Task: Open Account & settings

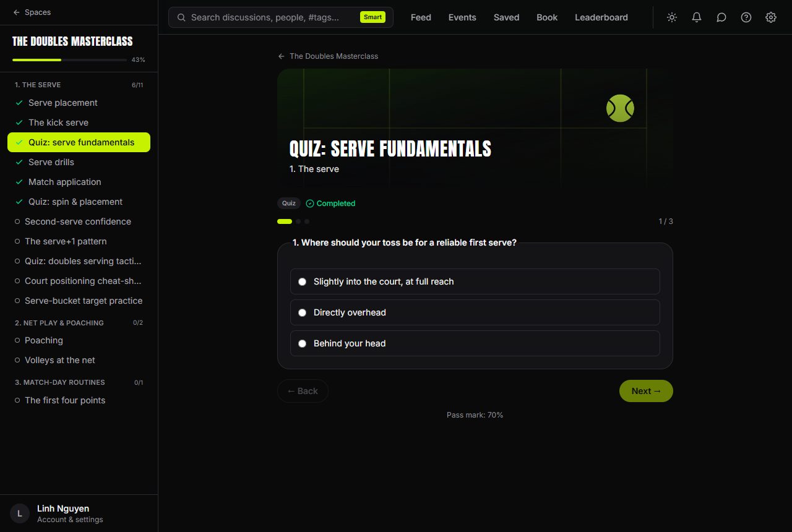Action: [70, 520]
